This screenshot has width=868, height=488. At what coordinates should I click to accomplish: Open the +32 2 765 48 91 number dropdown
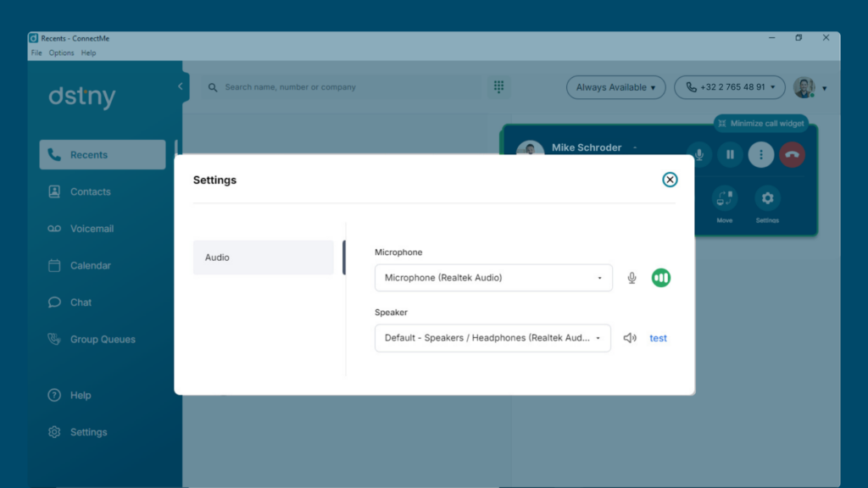730,87
